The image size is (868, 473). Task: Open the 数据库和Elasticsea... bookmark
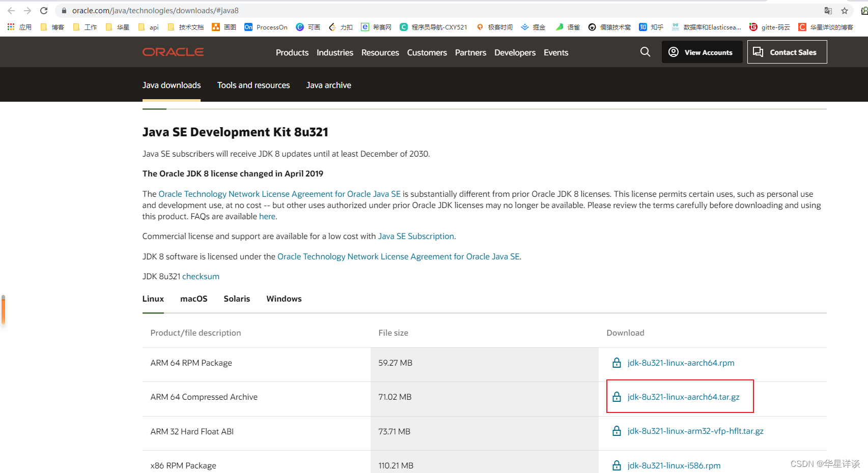[x=706, y=27]
